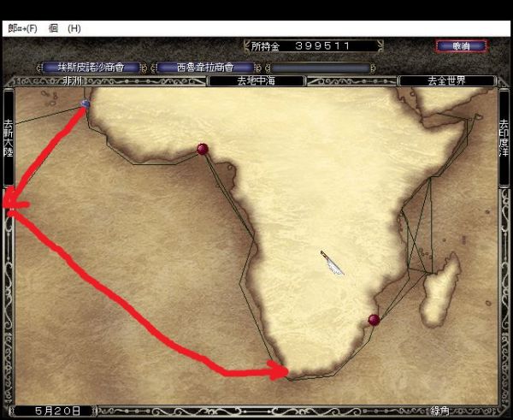The width and height of the screenshot is (513, 420).
Task: Select the 西魯韋拉商會 guild button
Action: click(204, 67)
